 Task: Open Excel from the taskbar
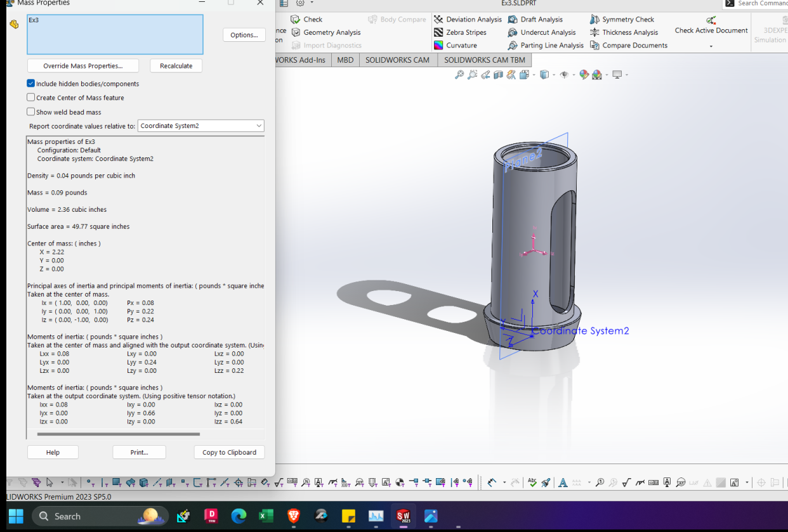pos(266,516)
